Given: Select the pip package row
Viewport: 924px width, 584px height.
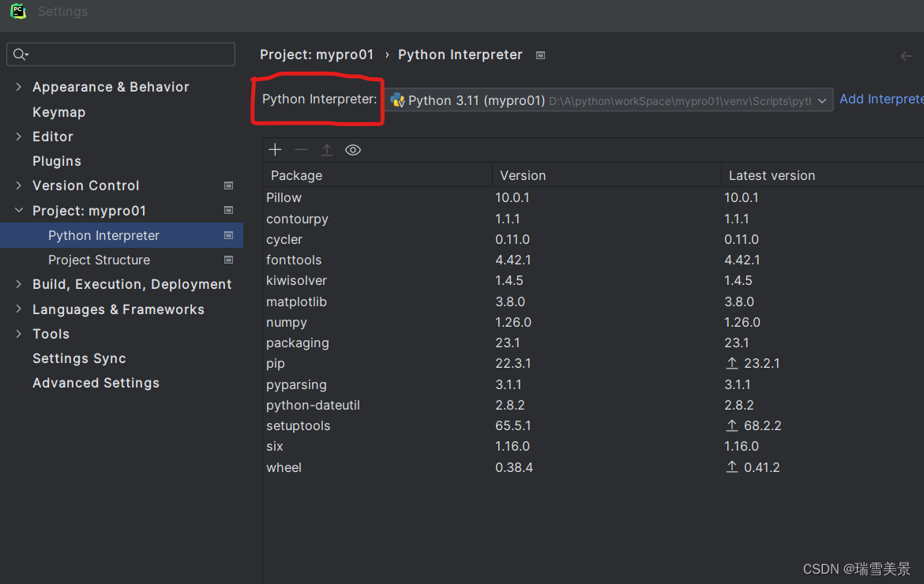Looking at the screenshot, I should [593, 363].
